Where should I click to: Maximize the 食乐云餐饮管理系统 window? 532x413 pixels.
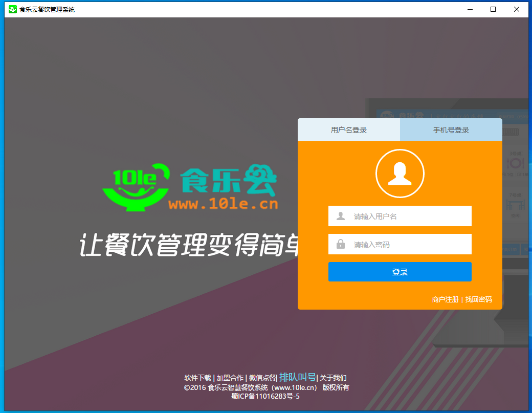(493, 9)
